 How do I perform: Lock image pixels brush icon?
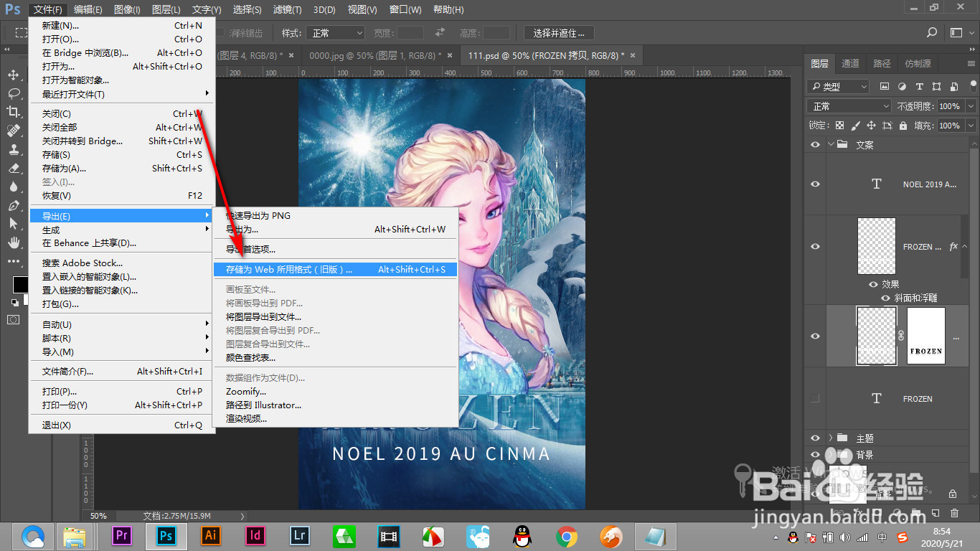tap(855, 126)
